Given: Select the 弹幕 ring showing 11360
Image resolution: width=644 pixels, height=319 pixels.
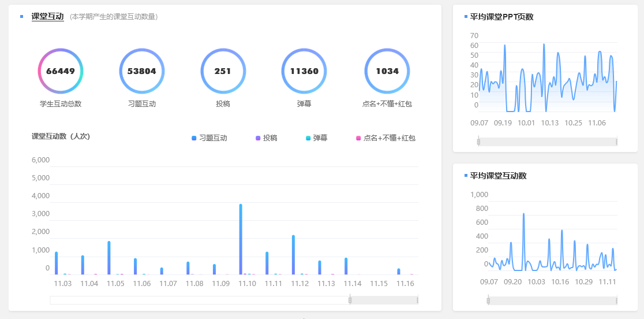Looking at the screenshot, I should coord(304,71).
